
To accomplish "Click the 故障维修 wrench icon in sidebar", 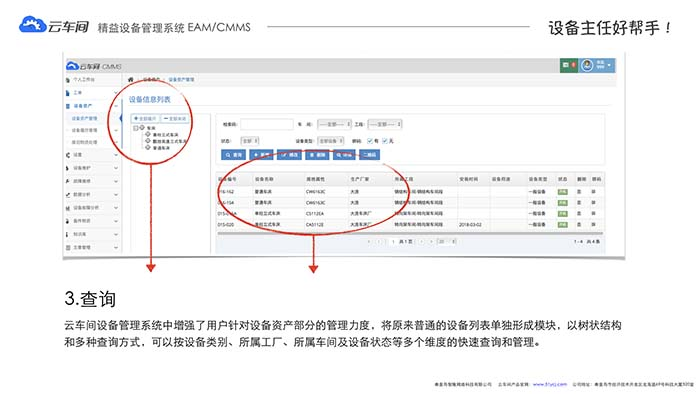I will click(x=68, y=181).
